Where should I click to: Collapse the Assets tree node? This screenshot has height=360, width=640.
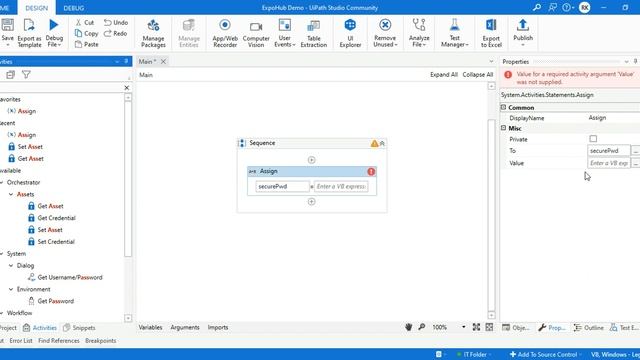click(x=11, y=194)
